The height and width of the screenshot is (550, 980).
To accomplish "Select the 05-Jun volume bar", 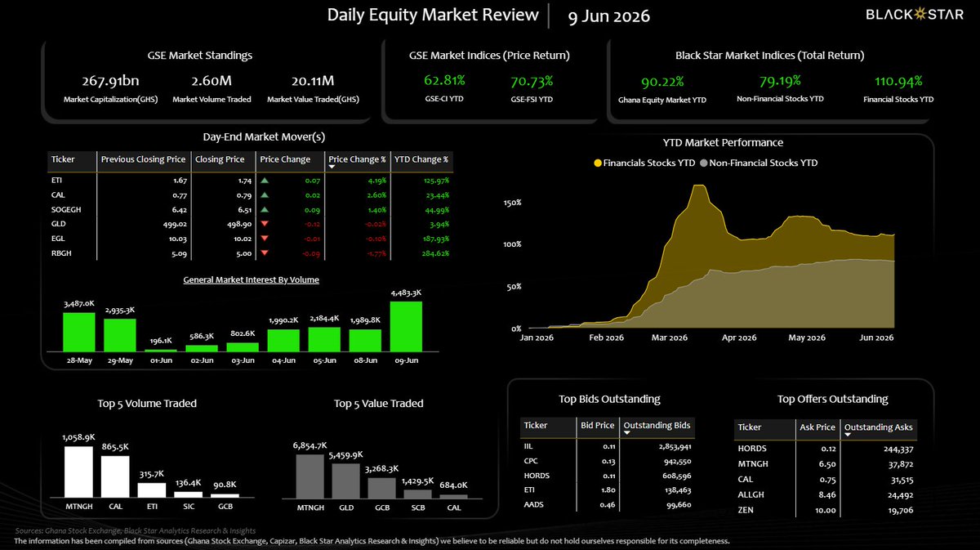I will (x=324, y=339).
